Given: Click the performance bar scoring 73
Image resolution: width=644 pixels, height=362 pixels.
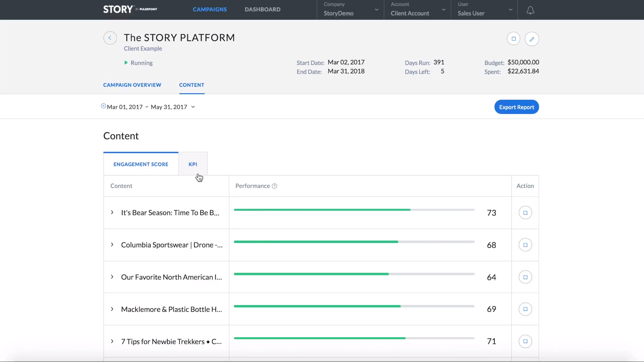Looking at the screenshot, I should coord(354,210).
